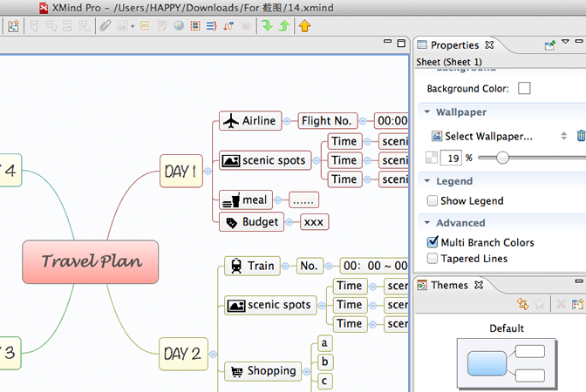Click the Background Color swatch

pos(524,88)
